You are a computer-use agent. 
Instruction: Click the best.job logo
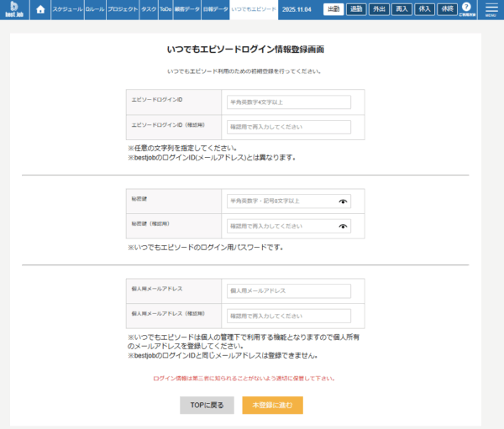(x=13, y=10)
